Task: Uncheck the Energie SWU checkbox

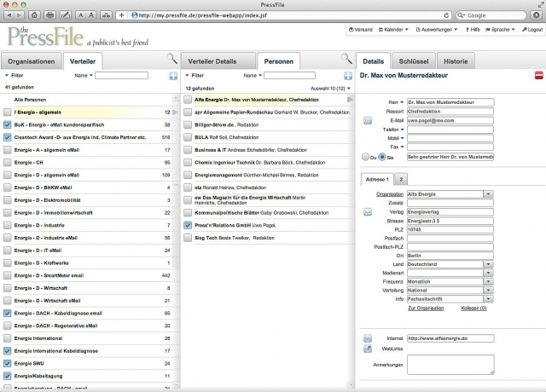Action: pyautogui.click(x=8, y=362)
